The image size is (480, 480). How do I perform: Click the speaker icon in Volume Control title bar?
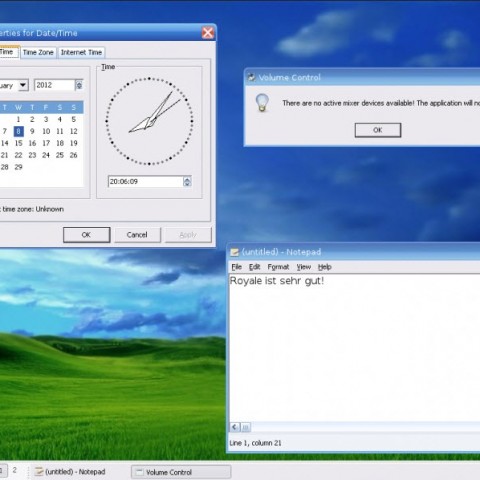[x=251, y=77]
